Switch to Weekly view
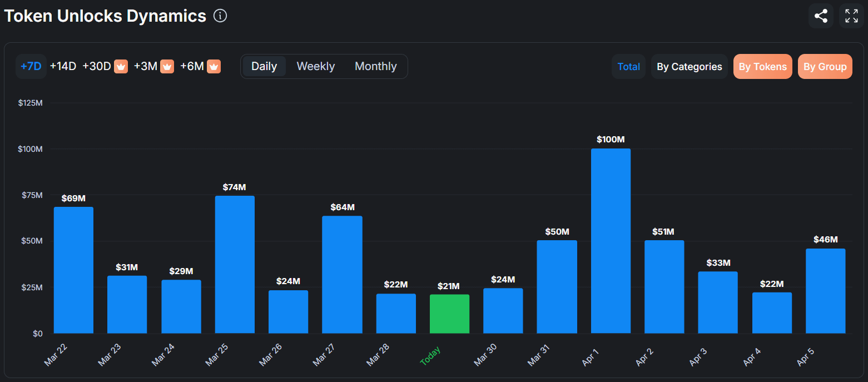The height and width of the screenshot is (382, 868). [316, 66]
